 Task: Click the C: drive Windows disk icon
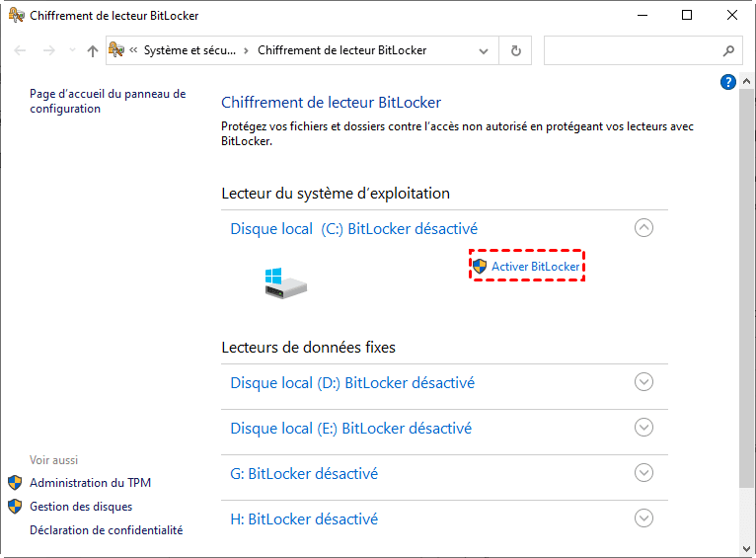(285, 282)
